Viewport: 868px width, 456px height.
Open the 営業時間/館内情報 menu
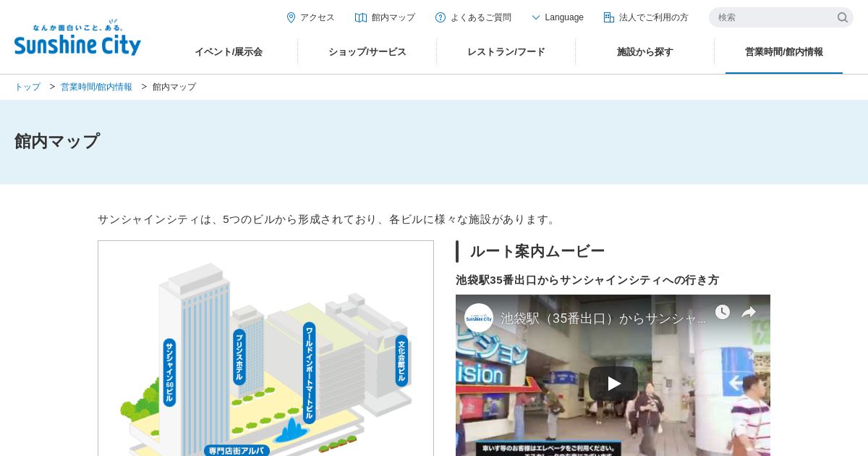(784, 52)
